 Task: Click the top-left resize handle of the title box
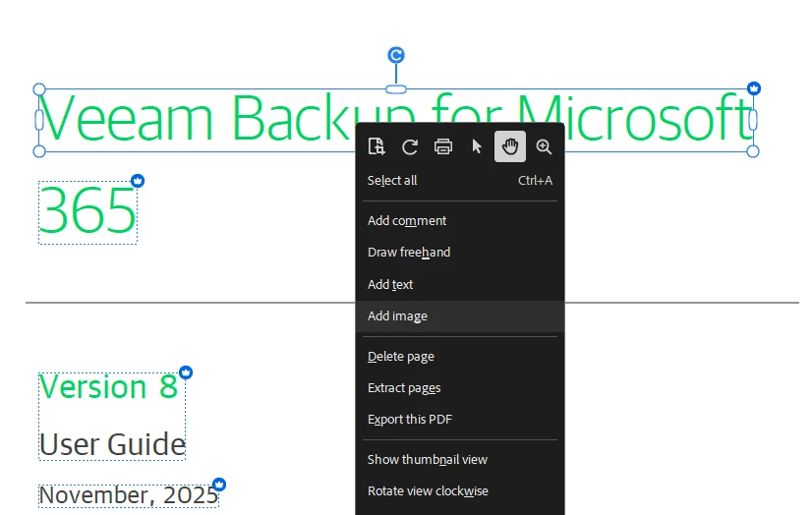[39, 89]
